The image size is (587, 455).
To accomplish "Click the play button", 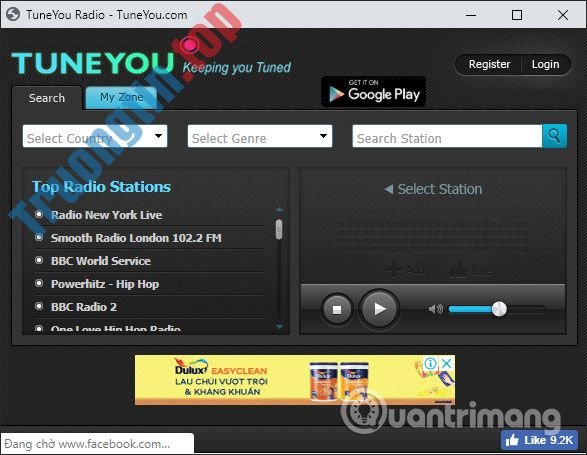I will 379,309.
